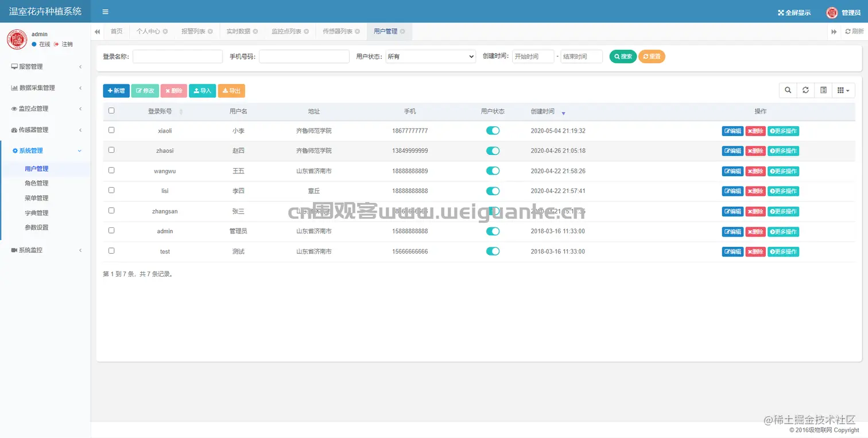Toggle user status switch for xiaoli

tap(493, 131)
